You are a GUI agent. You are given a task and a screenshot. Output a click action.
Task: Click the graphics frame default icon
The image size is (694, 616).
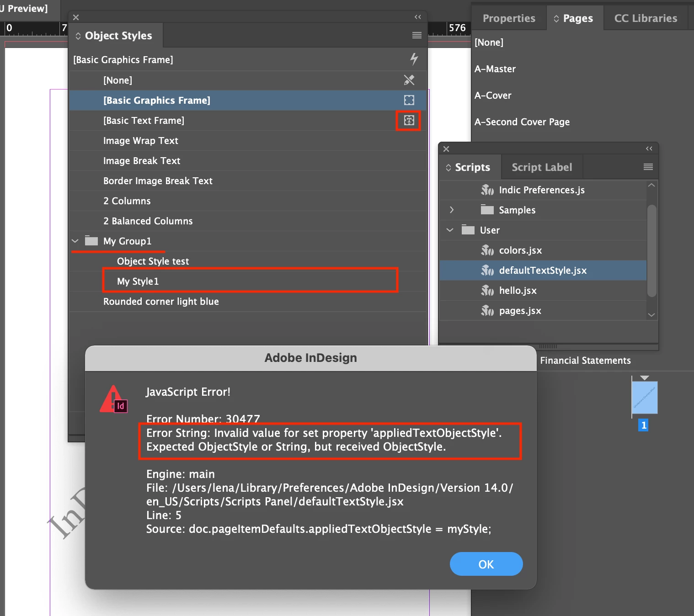pyautogui.click(x=409, y=100)
